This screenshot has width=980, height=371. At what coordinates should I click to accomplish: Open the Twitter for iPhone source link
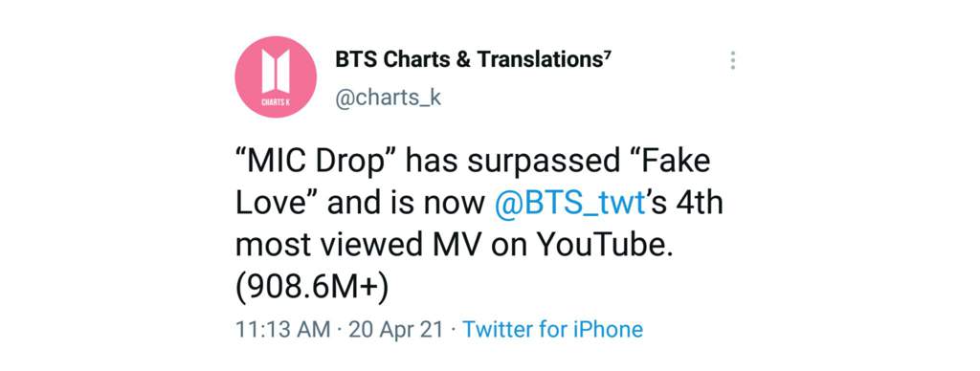[x=552, y=329]
